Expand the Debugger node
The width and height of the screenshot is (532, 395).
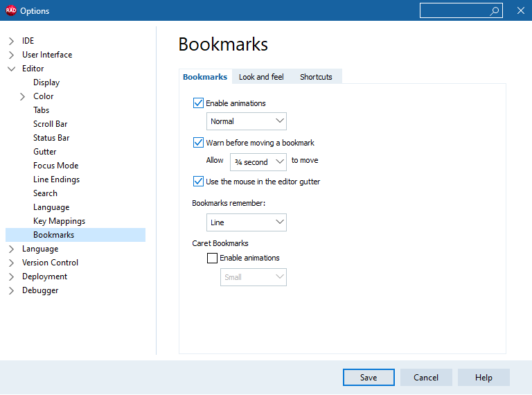point(11,291)
